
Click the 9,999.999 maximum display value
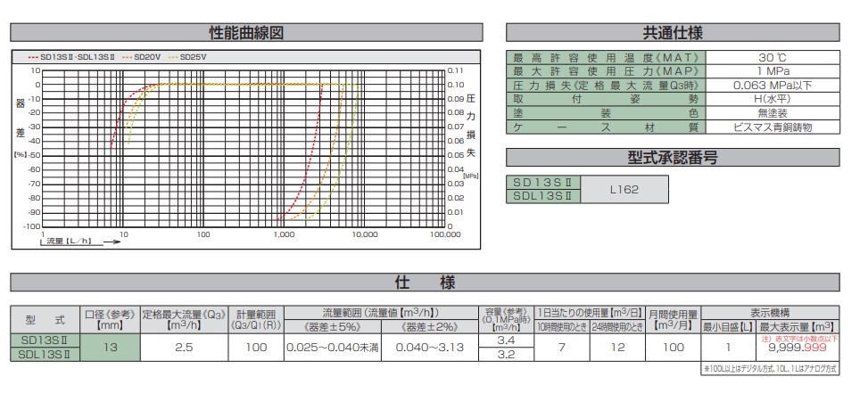point(798,348)
